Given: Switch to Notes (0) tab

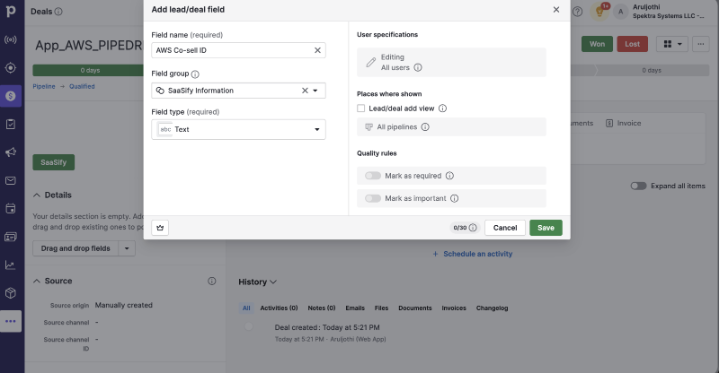Looking at the screenshot, I should 321,308.
